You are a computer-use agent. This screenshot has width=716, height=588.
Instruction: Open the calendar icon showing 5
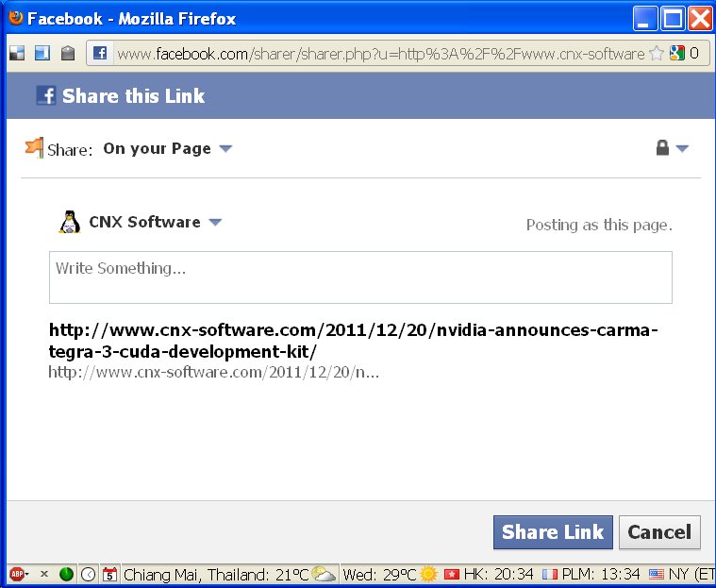[109, 574]
